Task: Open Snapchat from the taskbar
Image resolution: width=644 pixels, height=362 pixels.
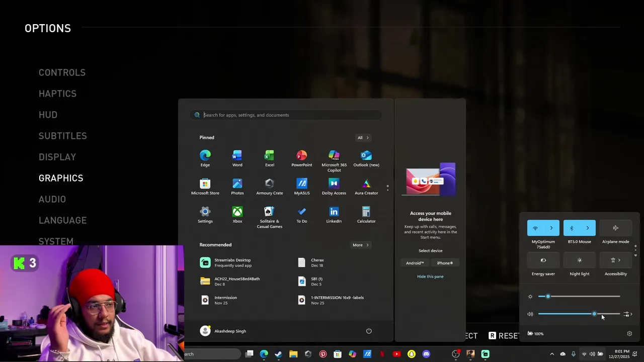Action: pyautogui.click(x=412, y=354)
